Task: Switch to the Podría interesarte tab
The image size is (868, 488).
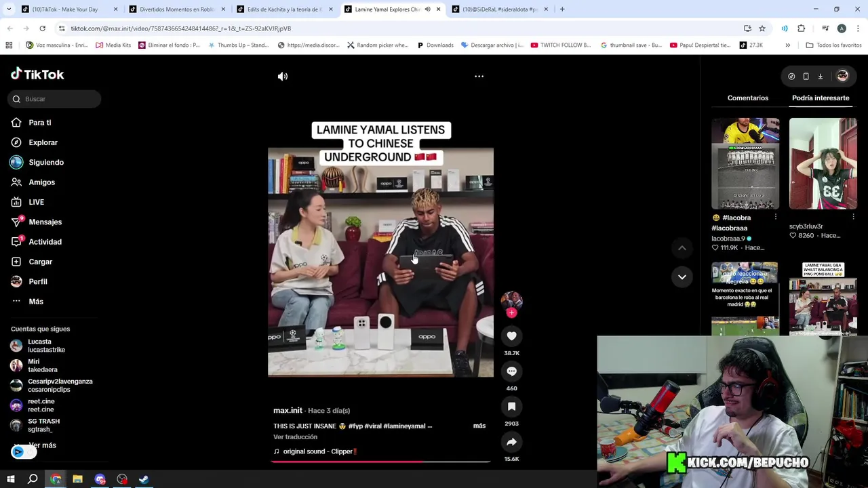Action: (x=821, y=98)
